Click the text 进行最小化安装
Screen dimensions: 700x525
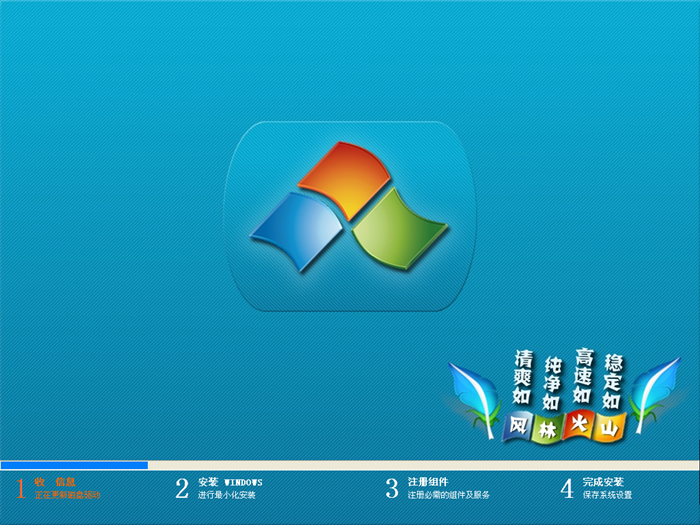227,495
